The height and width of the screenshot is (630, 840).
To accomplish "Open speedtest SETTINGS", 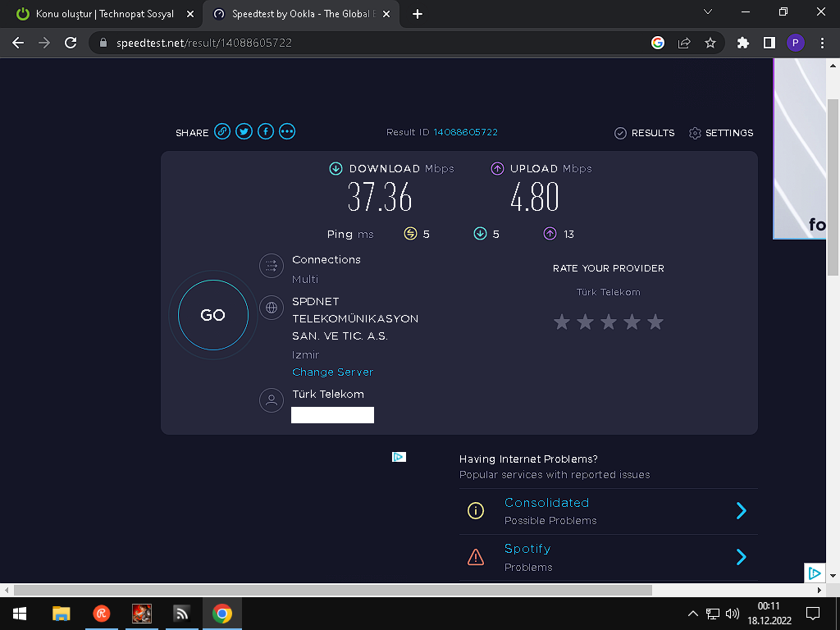I will [x=721, y=133].
